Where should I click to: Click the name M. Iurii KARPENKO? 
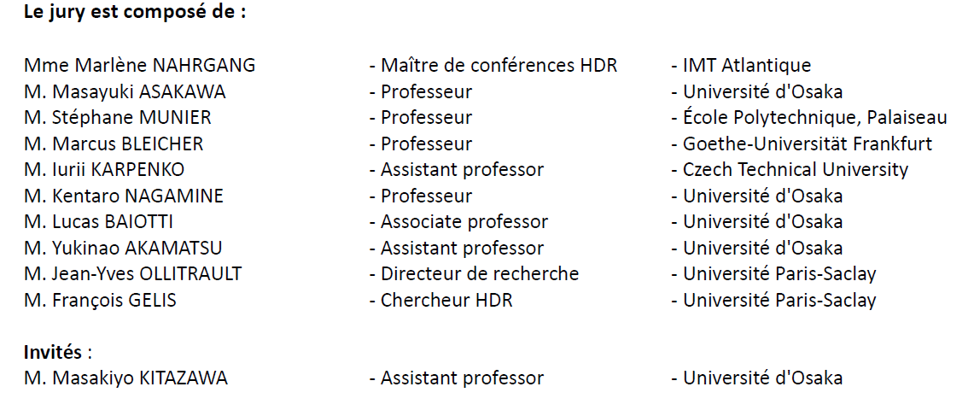[105, 169]
